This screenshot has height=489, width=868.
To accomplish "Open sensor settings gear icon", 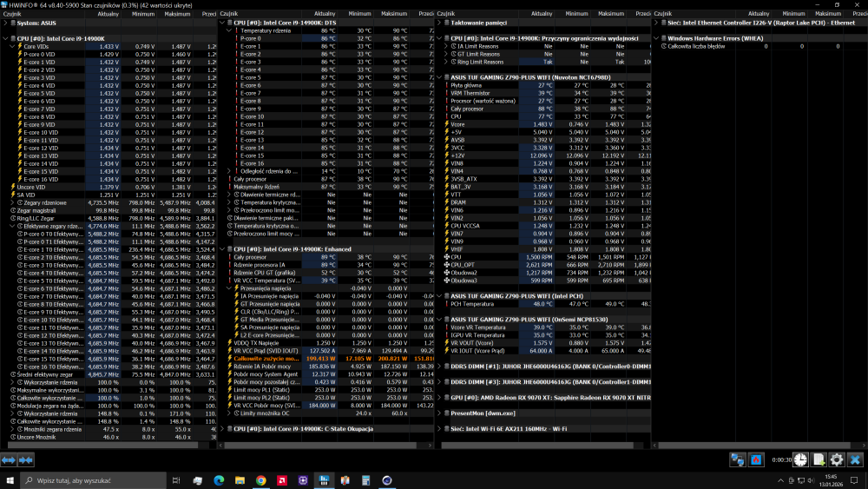I will coord(837,459).
